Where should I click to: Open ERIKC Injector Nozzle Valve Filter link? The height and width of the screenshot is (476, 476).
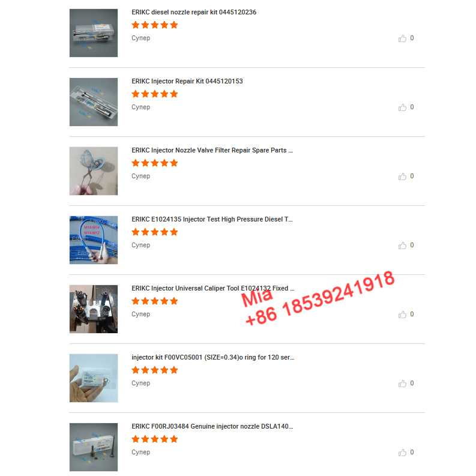(x=212, y=150)
